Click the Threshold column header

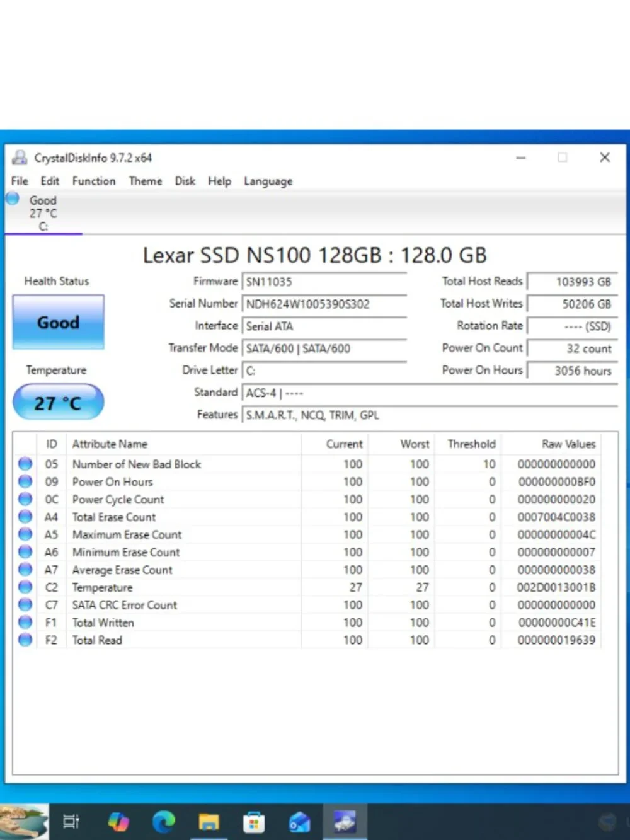(x=468, y=444)
